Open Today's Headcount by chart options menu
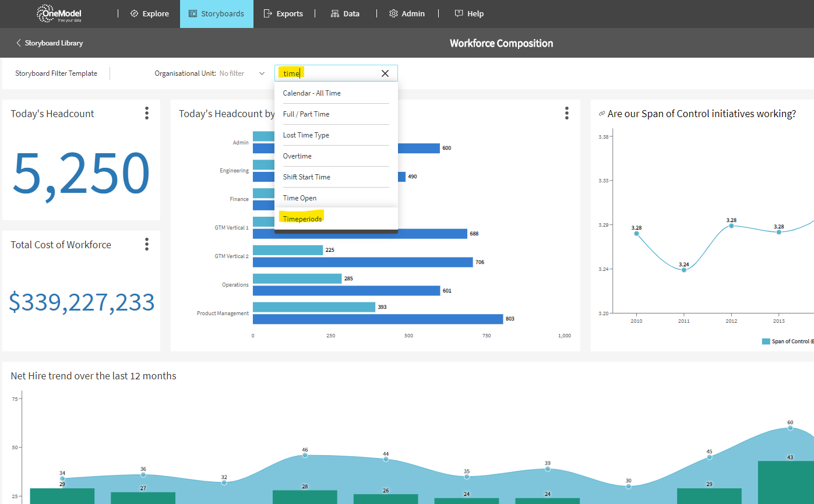Viewport: 814px width, 504px height. pyautogui.click(x=566, y=113)
